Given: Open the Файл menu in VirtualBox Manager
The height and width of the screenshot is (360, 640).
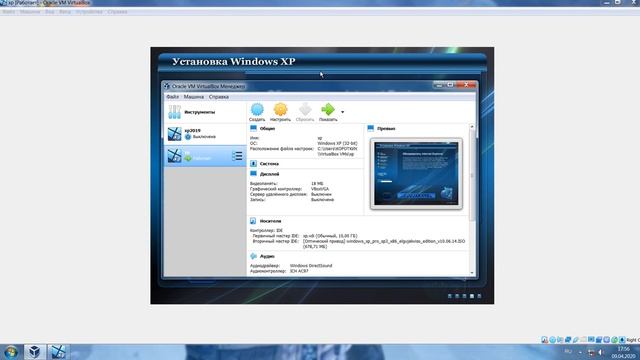Looking at the screenshot, I should tap(173, 97).
